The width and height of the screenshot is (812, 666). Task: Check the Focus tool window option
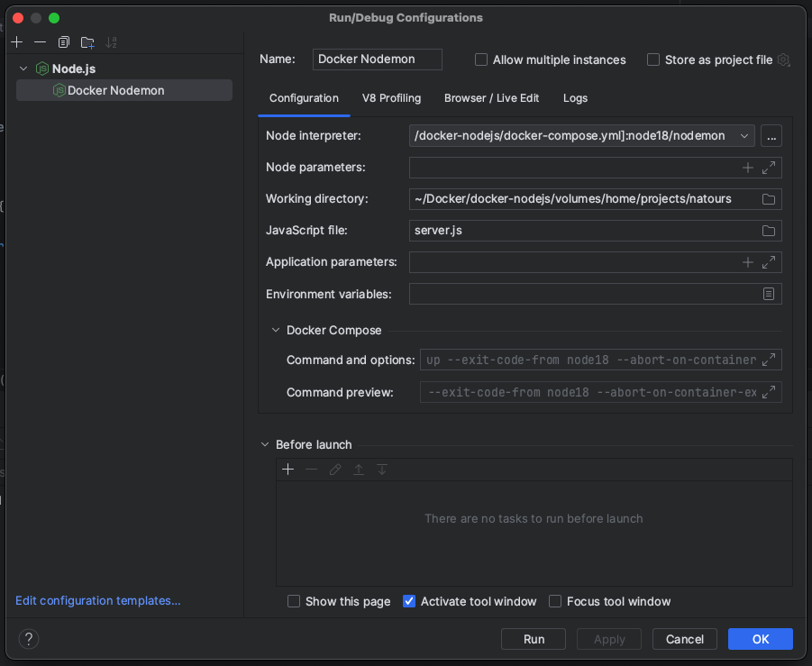555,601
